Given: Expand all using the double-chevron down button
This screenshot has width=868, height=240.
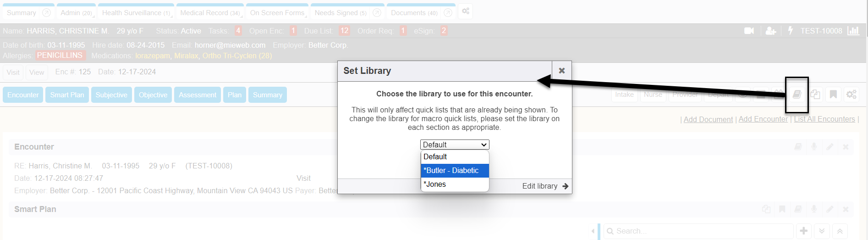Looking at the screenshot, I should click(x=822, y=231).
